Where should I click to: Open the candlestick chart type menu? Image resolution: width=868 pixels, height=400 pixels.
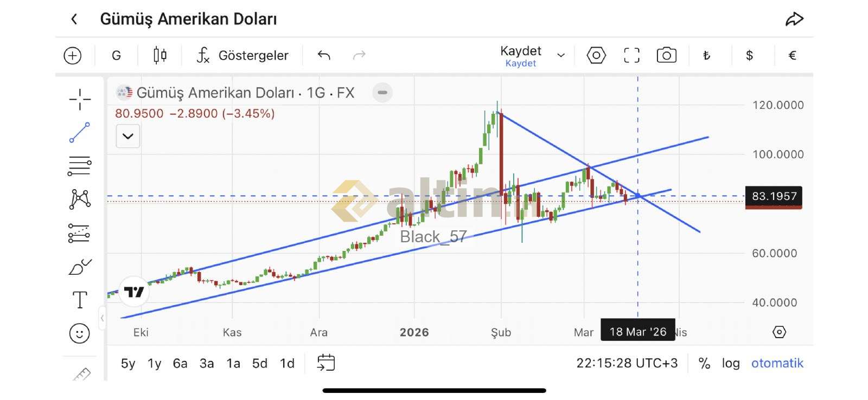[160, 55]
